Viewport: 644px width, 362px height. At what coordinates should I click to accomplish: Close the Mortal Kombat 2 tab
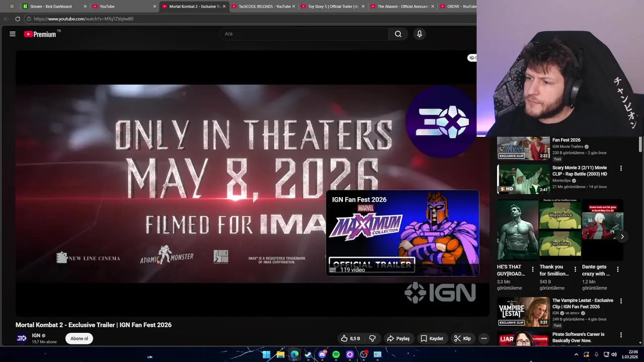click(224, 7)
